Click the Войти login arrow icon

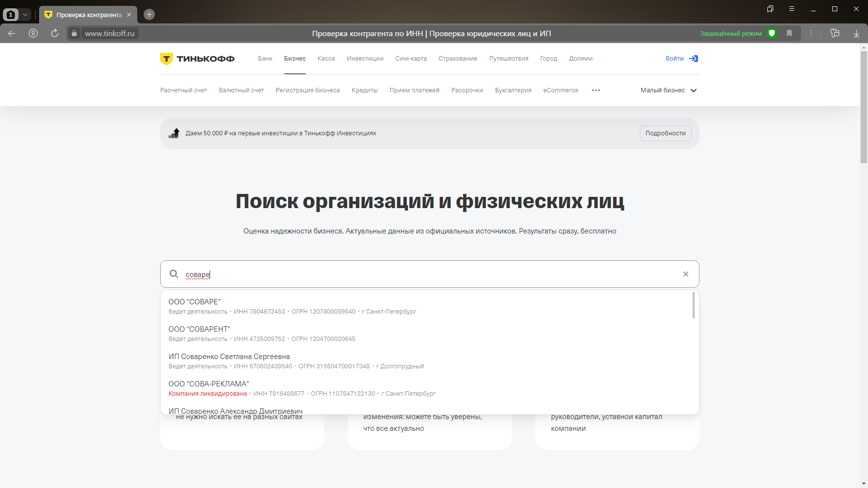pos(694,59)
